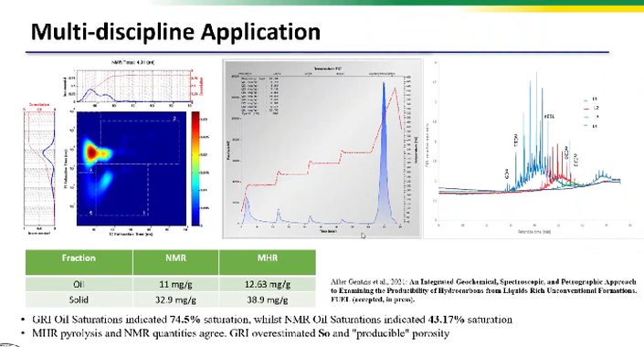
Task: Click the MHR pyrolysis temperature chart
Action: click(x=322, y=149)
